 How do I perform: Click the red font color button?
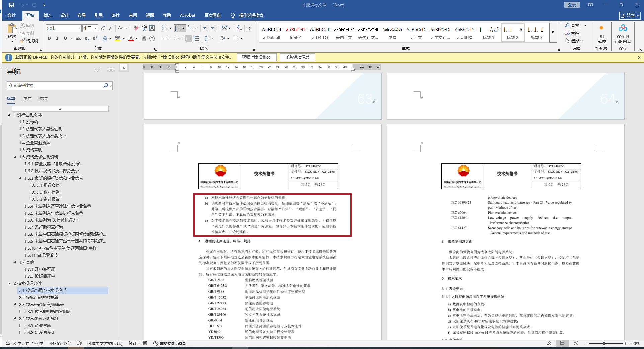pos(131,39)
